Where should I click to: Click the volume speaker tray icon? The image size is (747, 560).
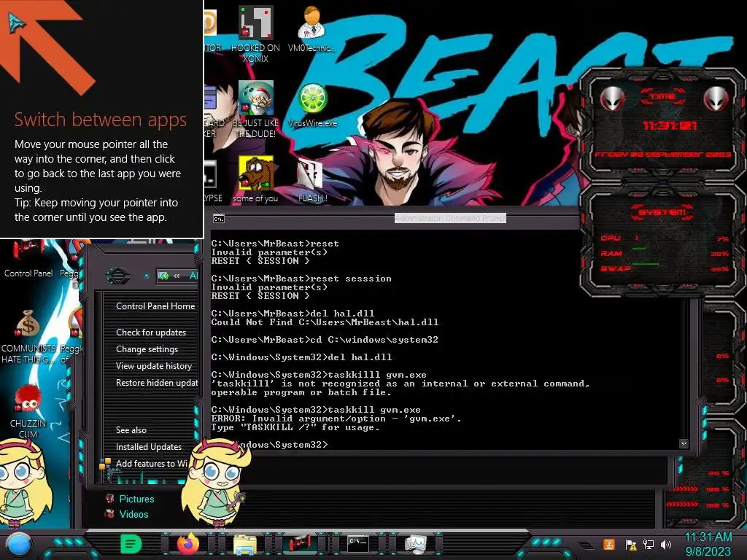(666, 544)
